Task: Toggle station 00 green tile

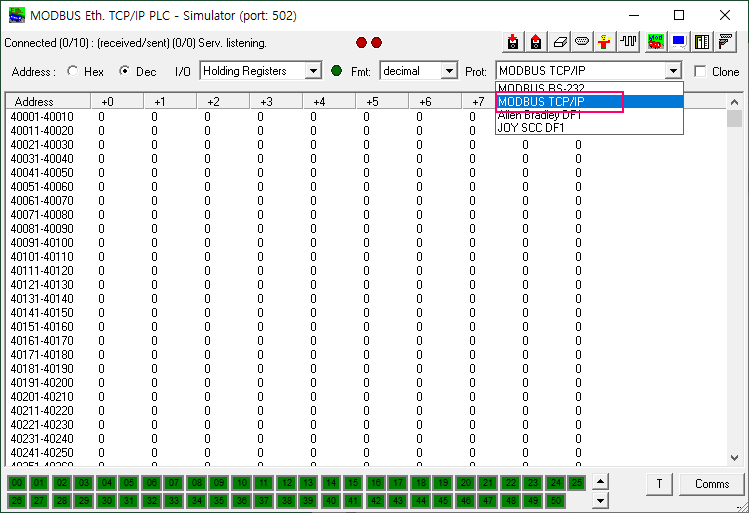Action: [17, 482]
